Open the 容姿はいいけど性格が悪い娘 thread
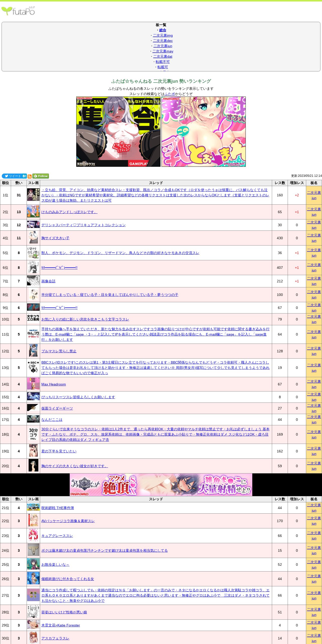The width and height of the screenshot is (322, 644). coord(64,612)
